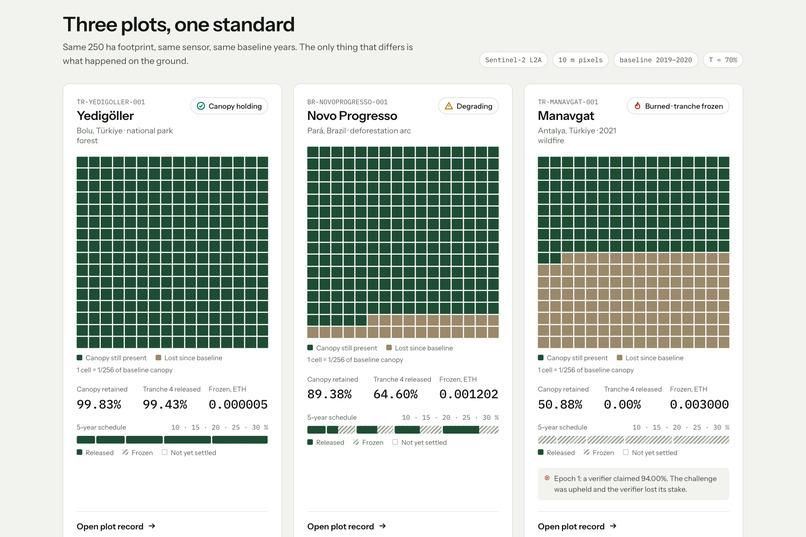Click the arrow icon beside Manavgat's plot record

click(x=613, y=526)
